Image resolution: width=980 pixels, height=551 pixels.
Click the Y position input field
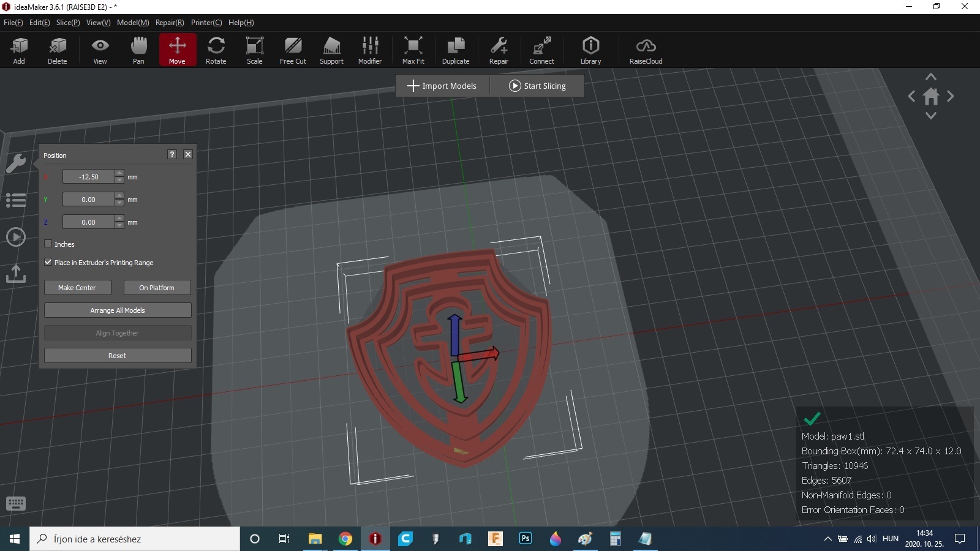(89, 200)
